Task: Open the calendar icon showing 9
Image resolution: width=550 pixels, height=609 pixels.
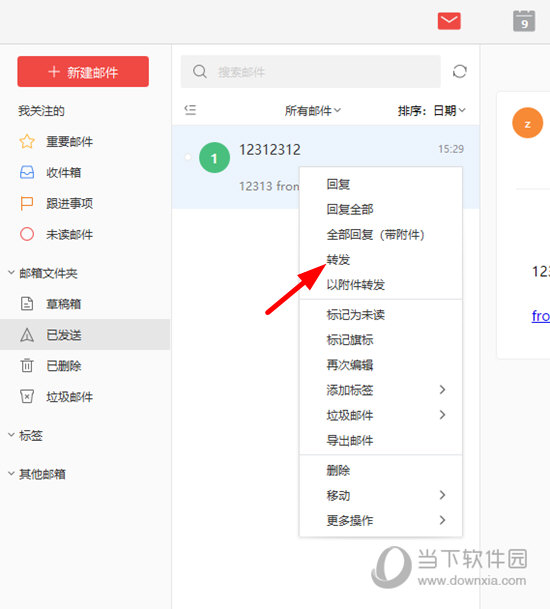Action: coord(524,21)
